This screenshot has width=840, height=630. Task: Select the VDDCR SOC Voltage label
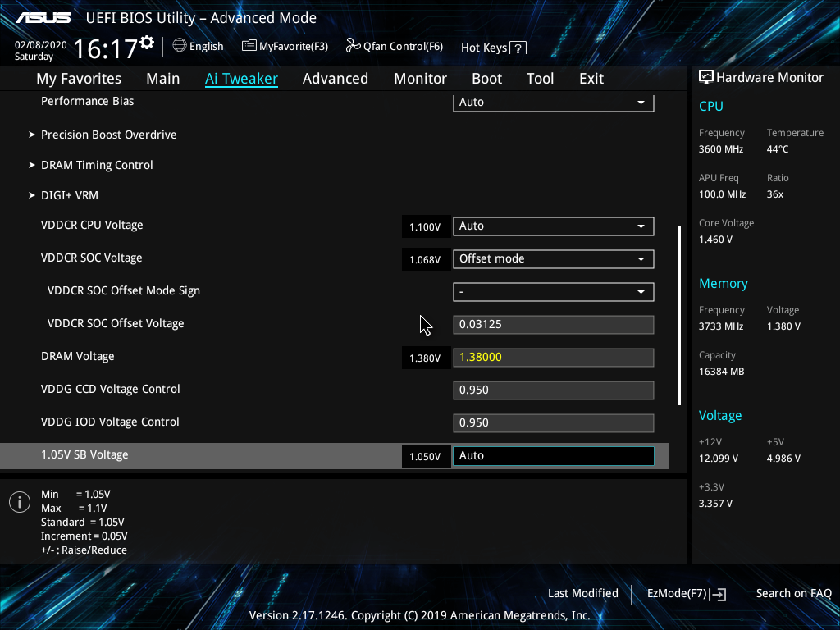click(92, 258)
